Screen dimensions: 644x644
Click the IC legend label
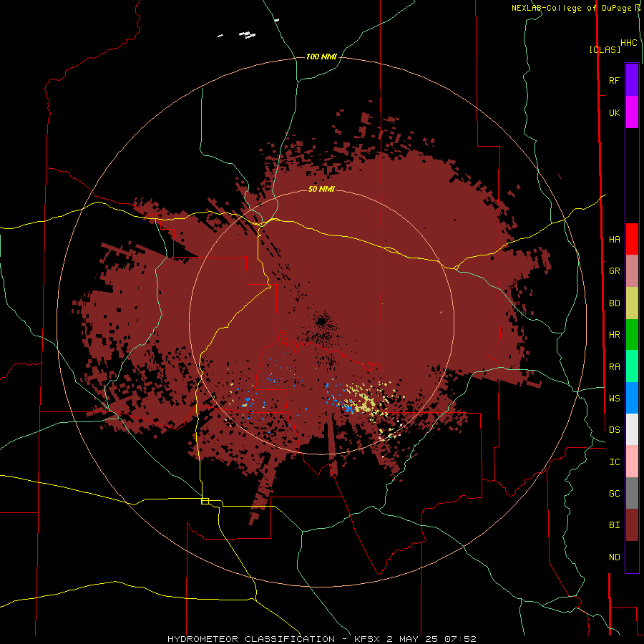pos(614,462)
